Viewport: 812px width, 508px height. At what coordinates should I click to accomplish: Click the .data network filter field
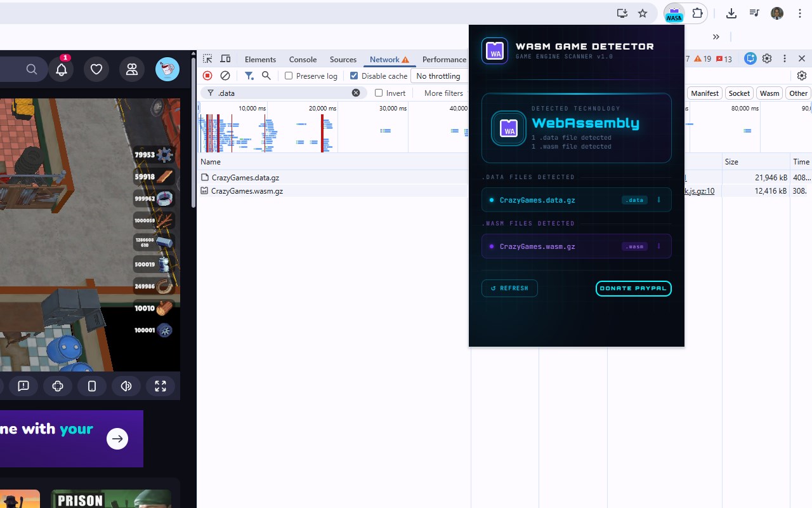(x=283, y=93)
